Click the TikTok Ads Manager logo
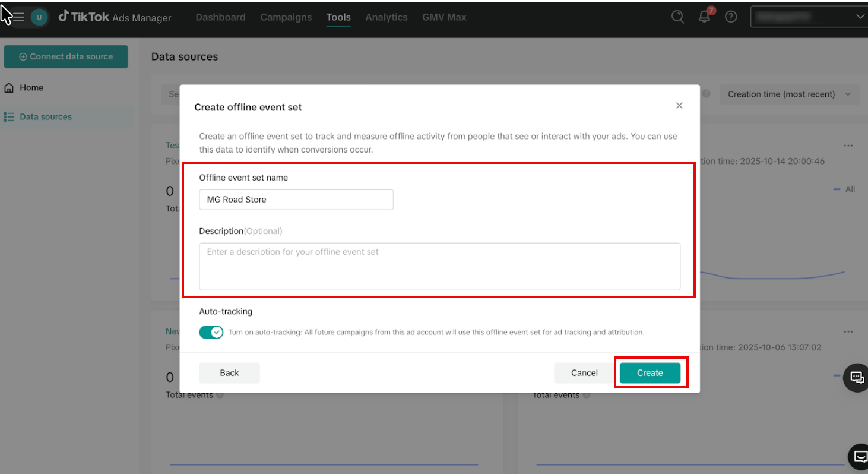Viewport: 868px width, 474px height. (115, 17)
